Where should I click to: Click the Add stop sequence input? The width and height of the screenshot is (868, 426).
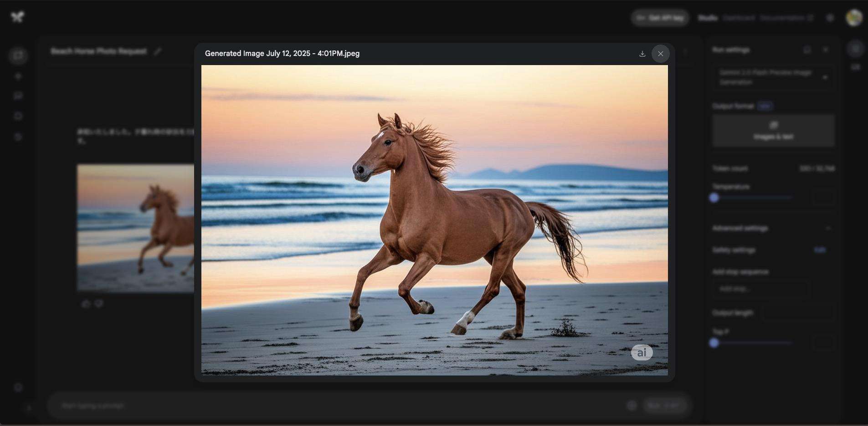pyautogui.click(x=760, y=289)
